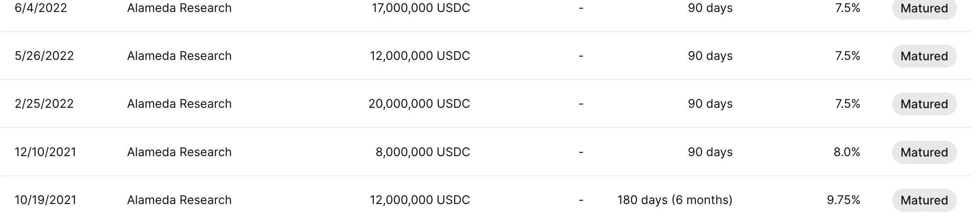Click Alameda Research on the 12/10/2021 row

(x=179, y=152)
